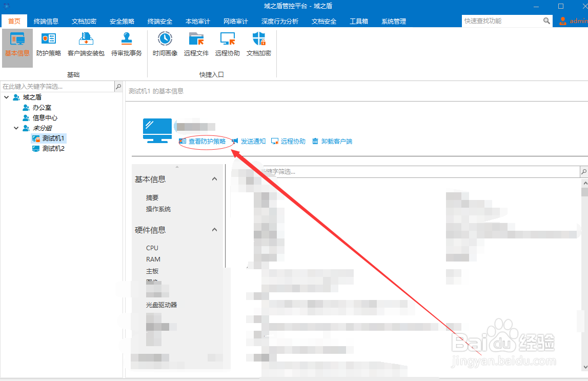The height and width of the screenshot is (381, 588).
Task: Open the 远程文件 folder icon
Action: click(196, 45)
